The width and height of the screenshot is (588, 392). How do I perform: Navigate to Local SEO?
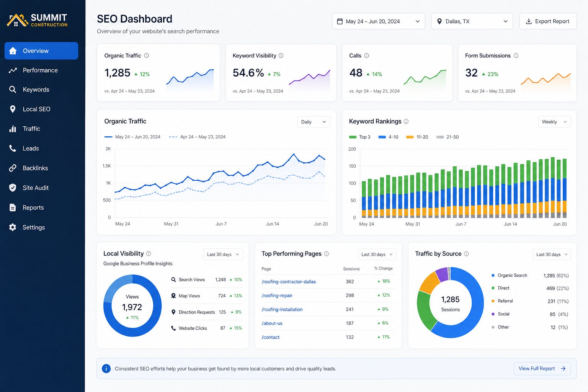(41, 109)
